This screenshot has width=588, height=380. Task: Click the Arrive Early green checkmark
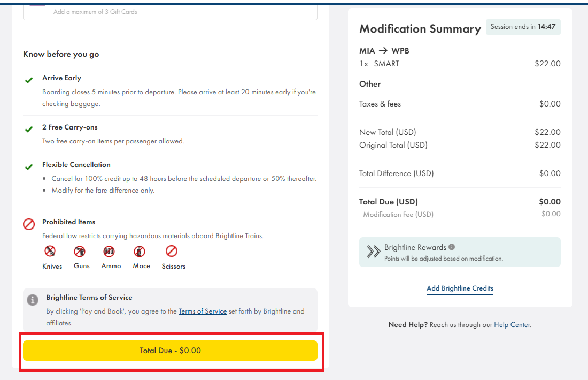click(x=28, y=80)
